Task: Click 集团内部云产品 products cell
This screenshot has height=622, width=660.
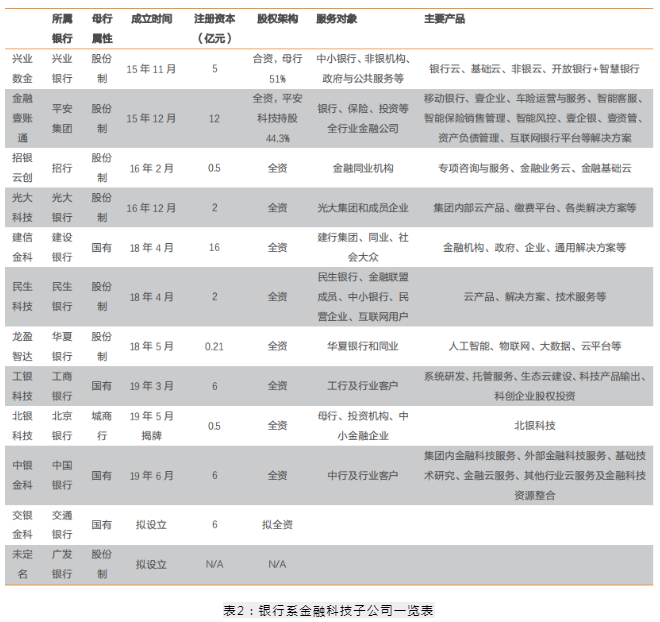Action: pos(535,207)
